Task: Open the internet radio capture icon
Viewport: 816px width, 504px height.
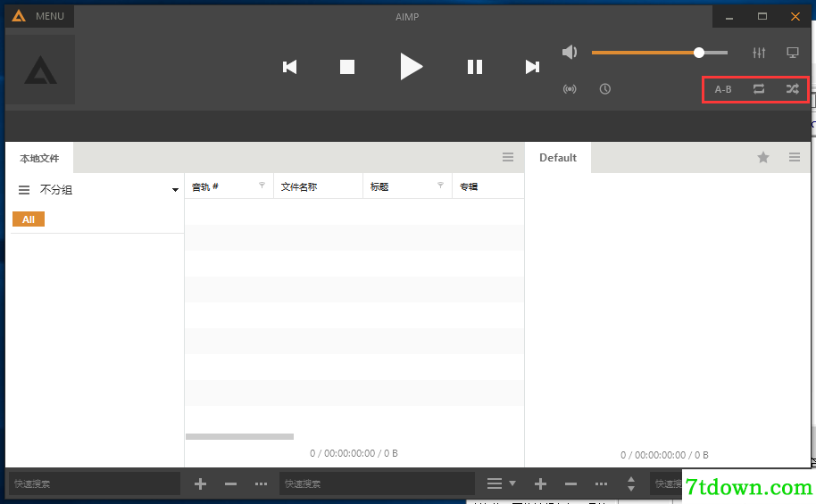Action: [570, 89]
